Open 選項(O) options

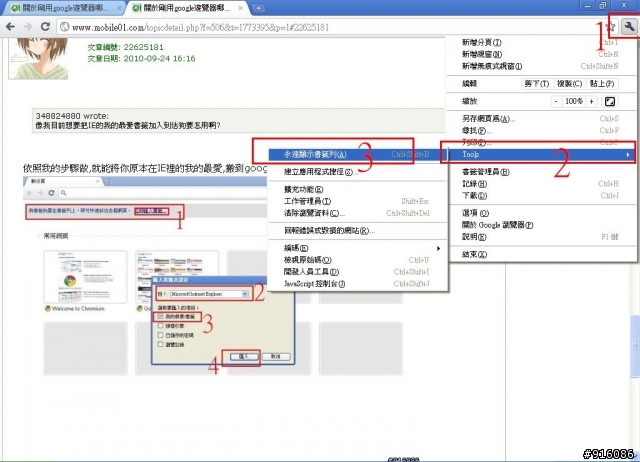pos(542,213)
